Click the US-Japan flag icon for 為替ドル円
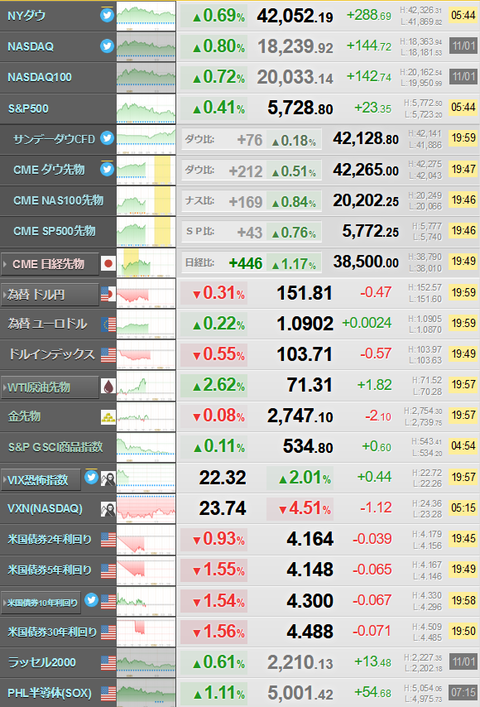This screenshot has width=480, height=707. pyautogui.click(x=108, y=294)
